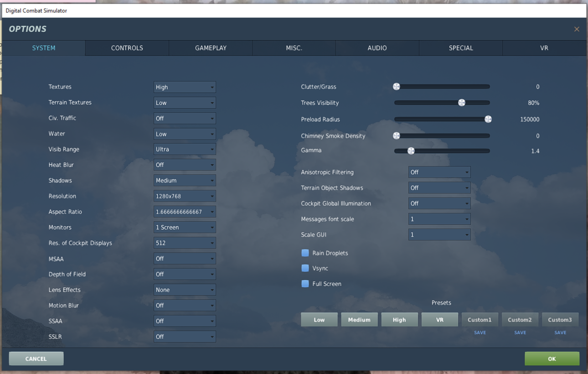Open the Resolution dropdown

(x=185, y=196)
